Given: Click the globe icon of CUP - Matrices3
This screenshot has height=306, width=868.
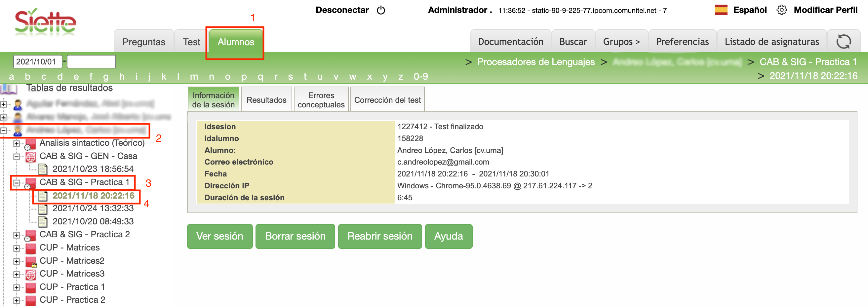Looking at the screenshot, I should tap(31, 274).
